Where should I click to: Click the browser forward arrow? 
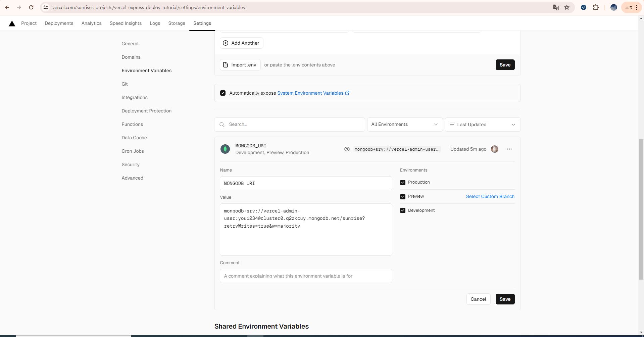(x=19, y=7)
